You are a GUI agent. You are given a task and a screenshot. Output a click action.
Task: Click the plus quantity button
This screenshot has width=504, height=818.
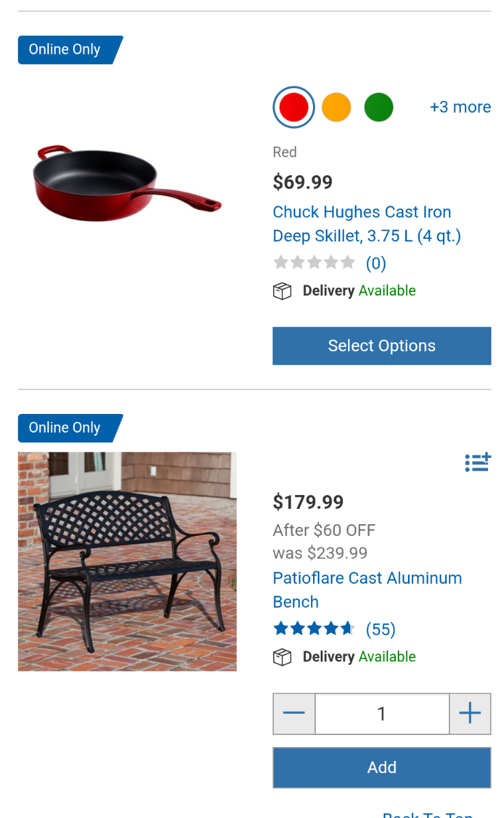(x=470, y=714)
